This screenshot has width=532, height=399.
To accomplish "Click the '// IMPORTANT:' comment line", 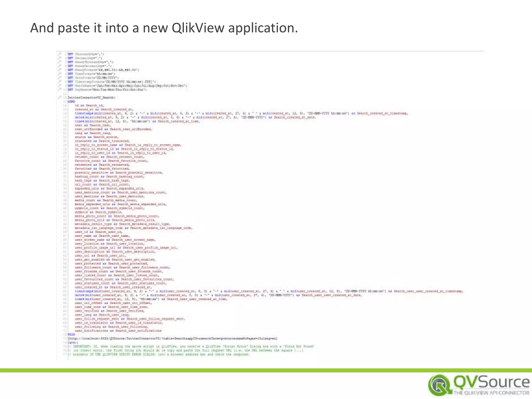I will [191, 347].
